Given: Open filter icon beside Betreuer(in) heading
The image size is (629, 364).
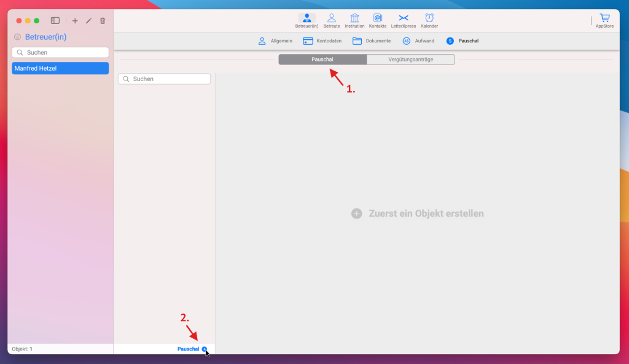Looking at the screenshot, I should click(x=17, y=37).
